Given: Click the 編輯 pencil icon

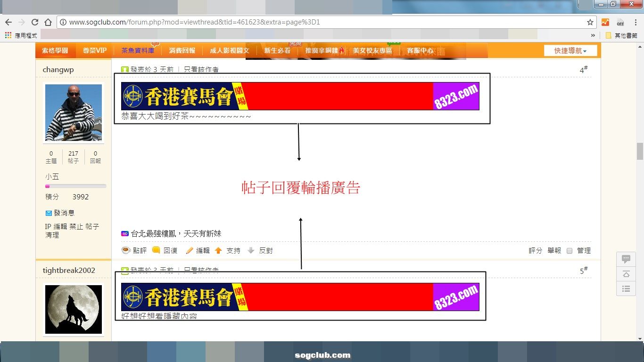Looking at the screenshot, I should [x=190, y=251].
